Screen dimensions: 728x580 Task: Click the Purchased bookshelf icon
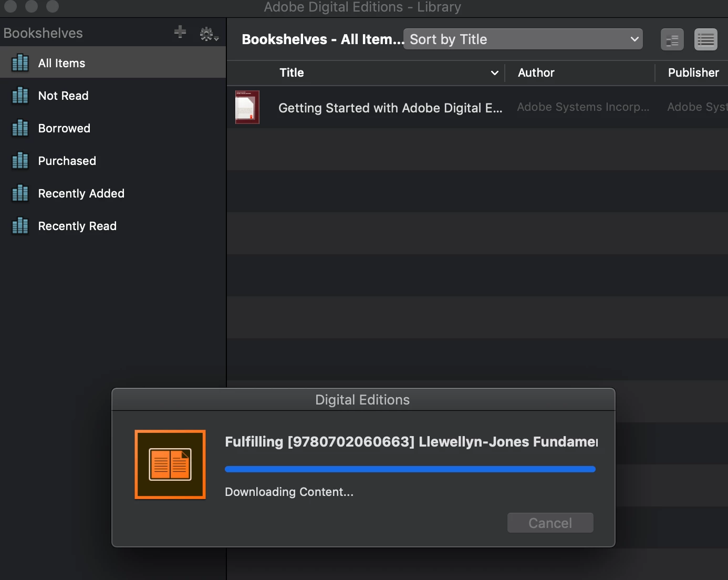pyautogui.click(x=20, y=160)
